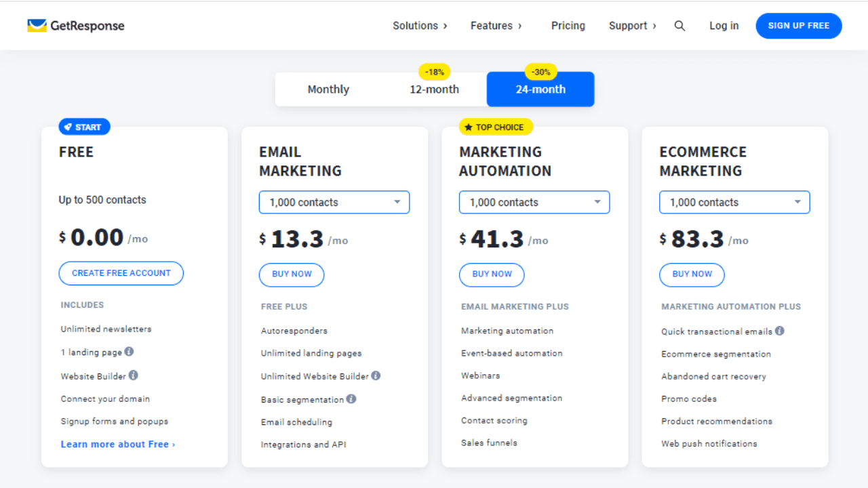
Task: Click CREATE FREE ACCOUNT button
Action: 121,273
